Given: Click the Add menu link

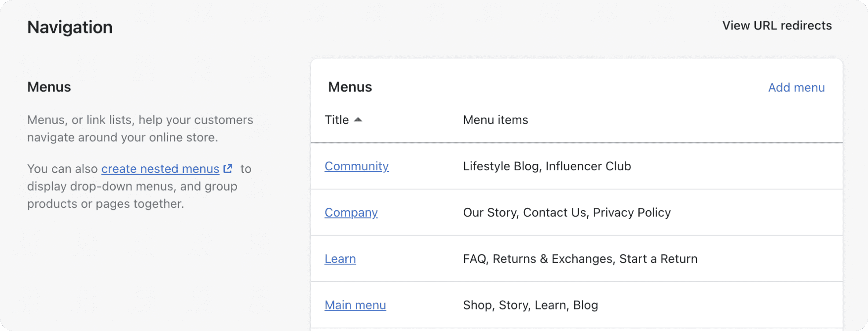Looking at the screenshot, I should point(796,88).
